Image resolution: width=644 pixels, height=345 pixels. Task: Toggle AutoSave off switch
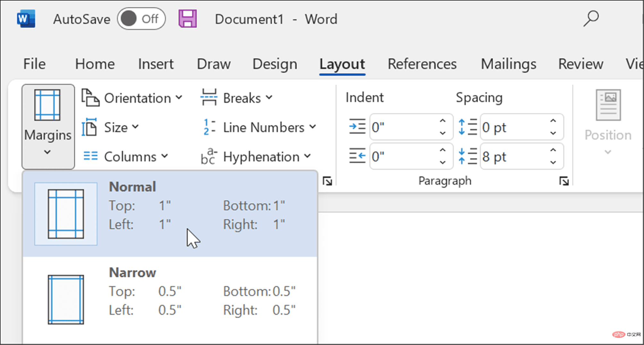141,19
